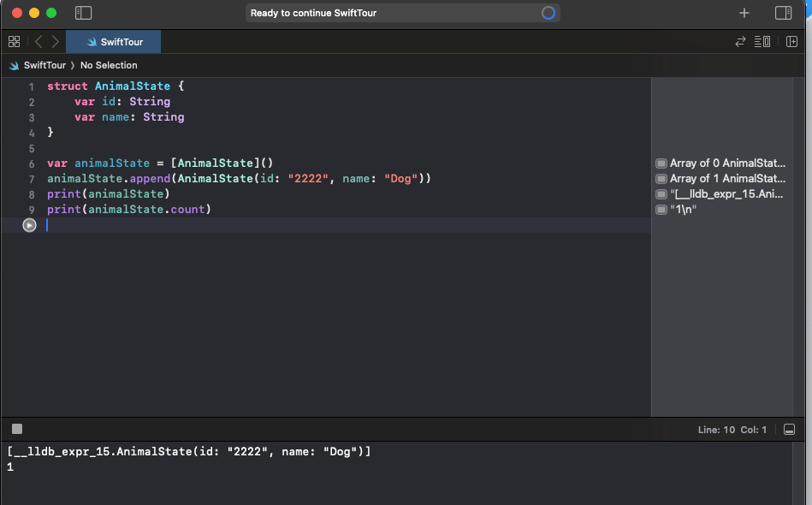Toggle the debug console area
This screenshot has width=812, height=505.
coord(789,430)
